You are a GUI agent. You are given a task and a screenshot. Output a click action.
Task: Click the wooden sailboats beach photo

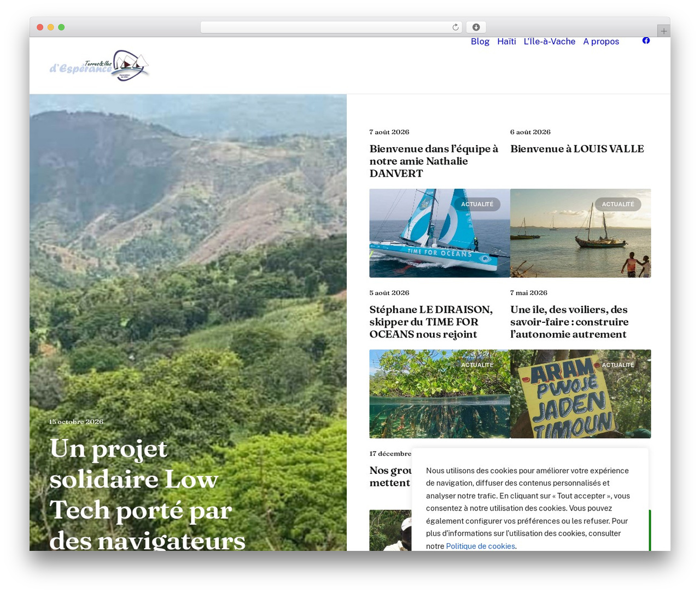coord(580,233)
